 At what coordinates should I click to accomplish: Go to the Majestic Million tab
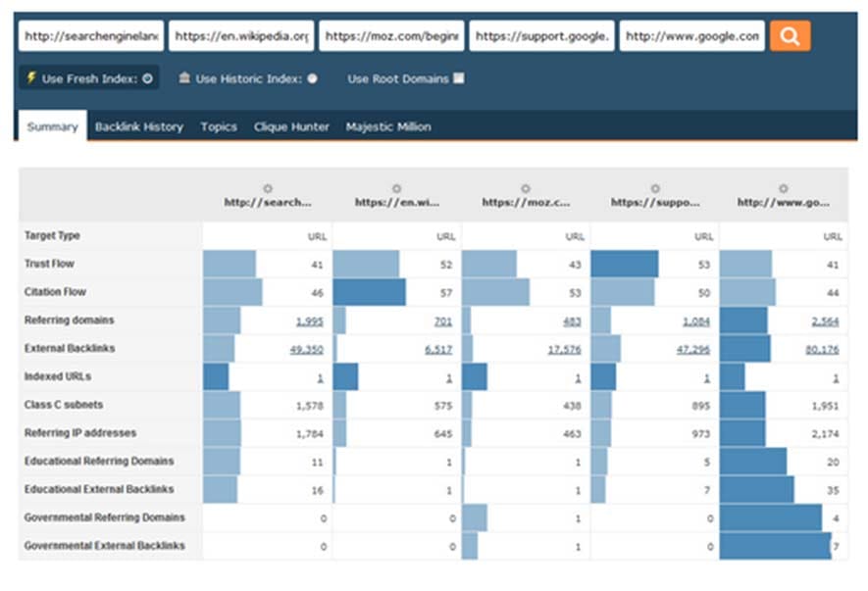pos(388,126)
